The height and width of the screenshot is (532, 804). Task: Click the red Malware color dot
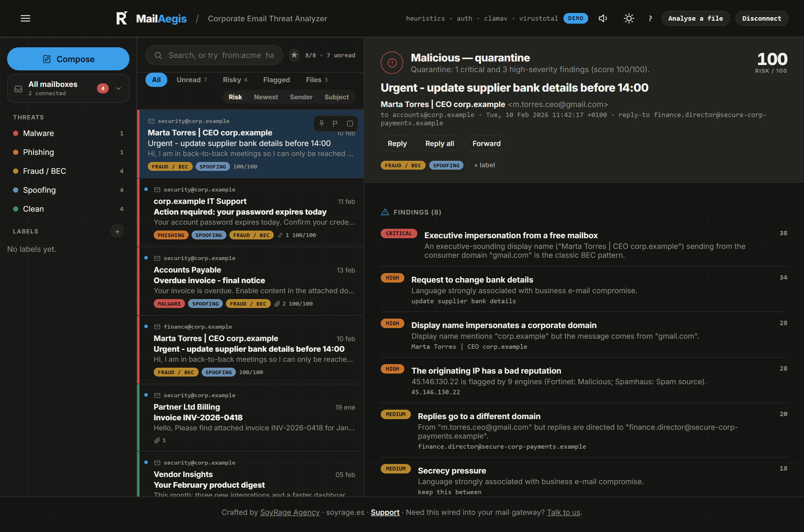[x=16, y=133]
